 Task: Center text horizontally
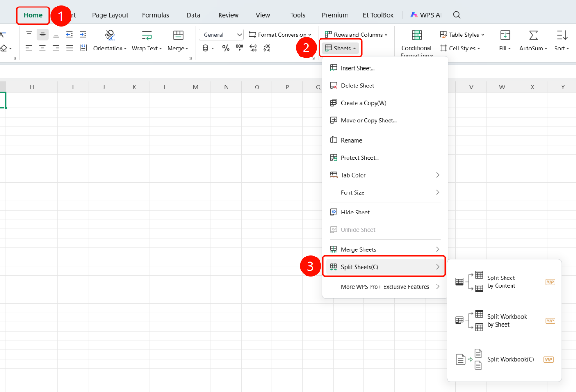(43, 48)
